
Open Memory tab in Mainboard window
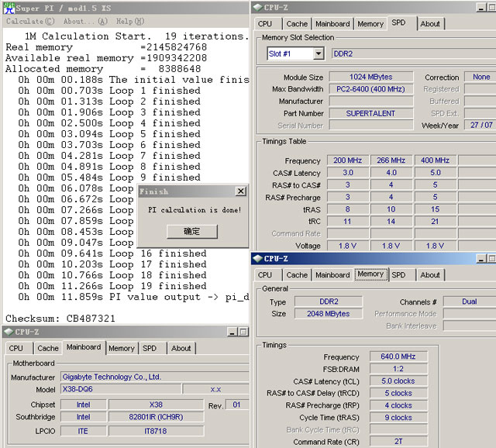click(122, 349)
